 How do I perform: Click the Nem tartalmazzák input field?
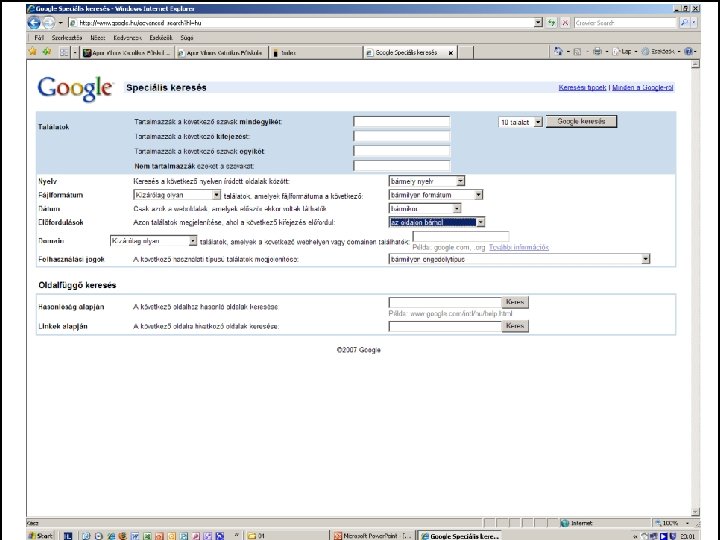click(x=402, y=166)
